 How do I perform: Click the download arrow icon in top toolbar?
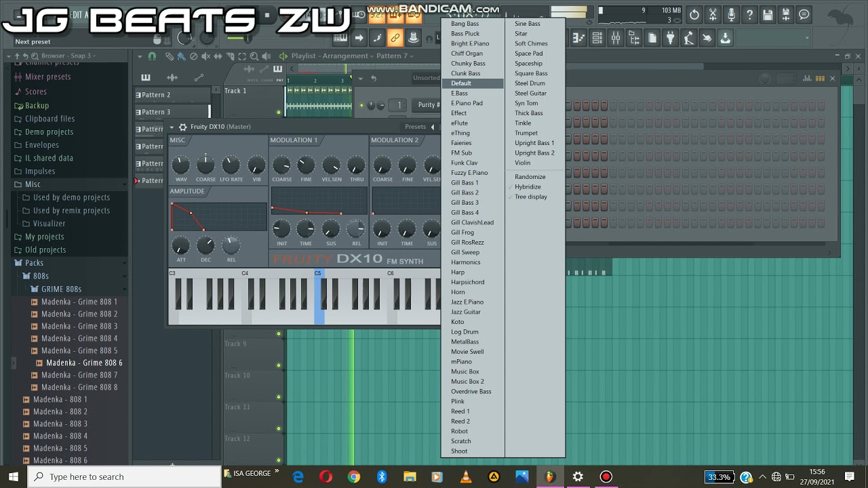tap(726, 39)
